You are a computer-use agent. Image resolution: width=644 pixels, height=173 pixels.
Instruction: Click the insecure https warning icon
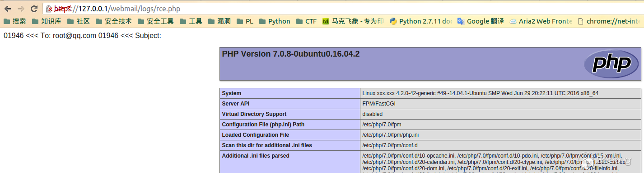pyautogui.click(x=50, y=9)
